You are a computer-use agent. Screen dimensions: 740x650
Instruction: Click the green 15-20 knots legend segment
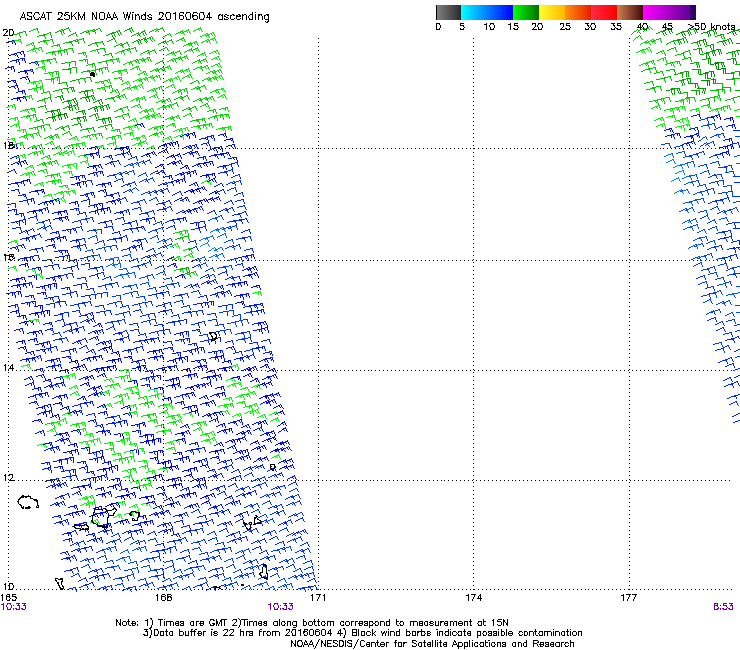pyautogui.click(x=526, y=12)
